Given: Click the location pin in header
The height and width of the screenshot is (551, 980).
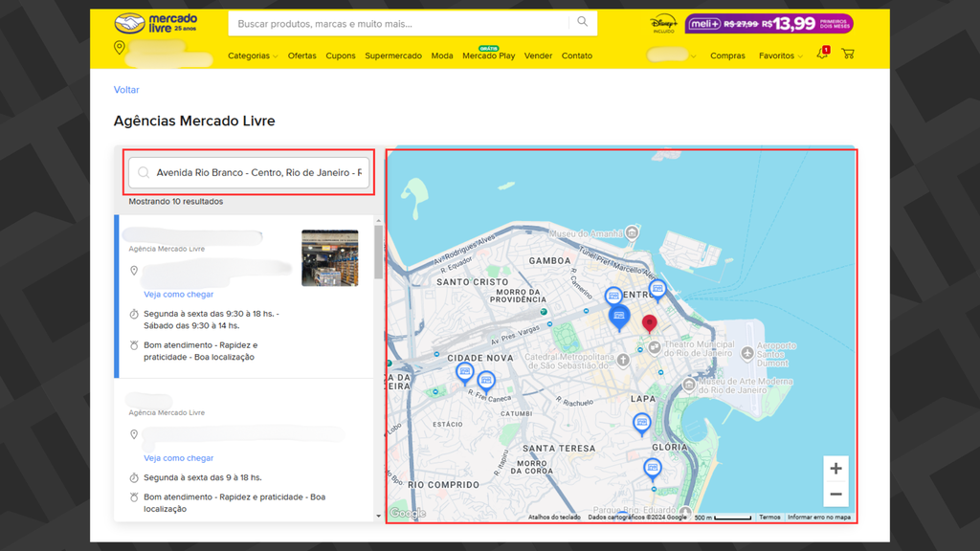Looking at the screenshot, I should click(120, 48).
